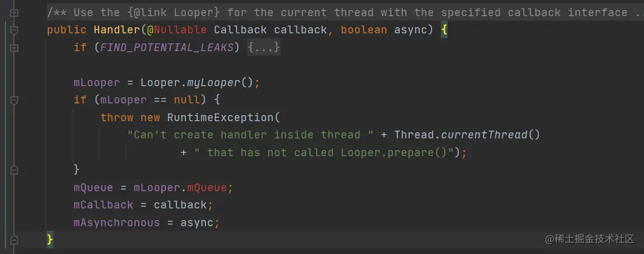This screenshot has height=254, width=644.
Task: Click the "Can't create handler inside thread" string
Action: coord(251,135)
